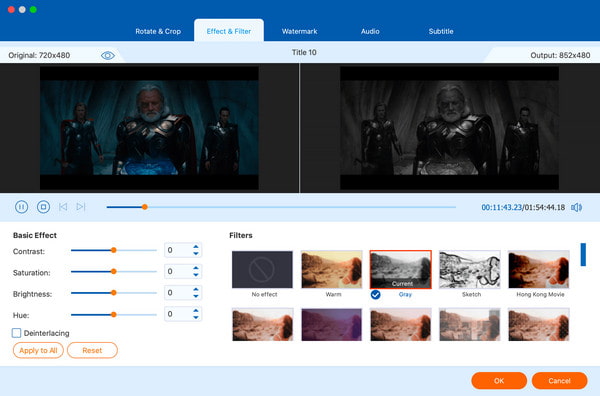Viewport: 600px width, 396px height.
Task: Decrease the Saturation value with the down arrow
Action: click(x=196, y=275)
